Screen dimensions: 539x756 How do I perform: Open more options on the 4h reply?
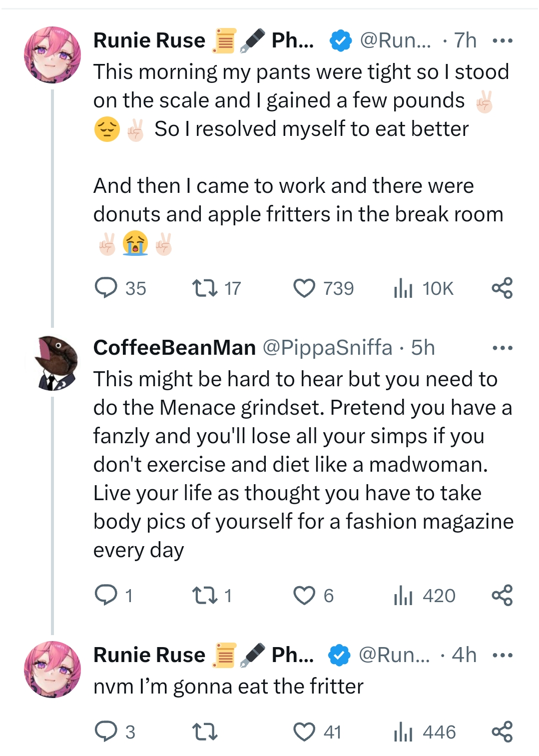click(502, 655)
